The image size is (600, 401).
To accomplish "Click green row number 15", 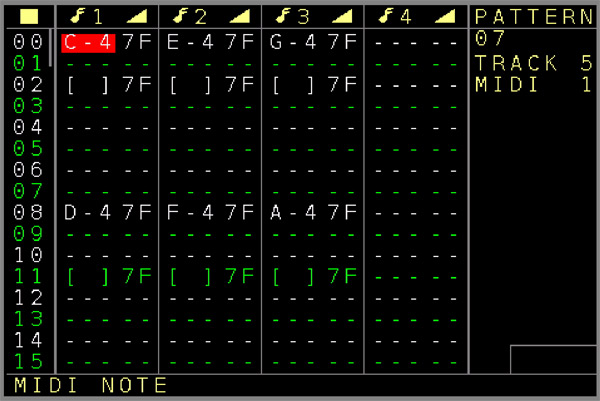I will tap(28, 362).
